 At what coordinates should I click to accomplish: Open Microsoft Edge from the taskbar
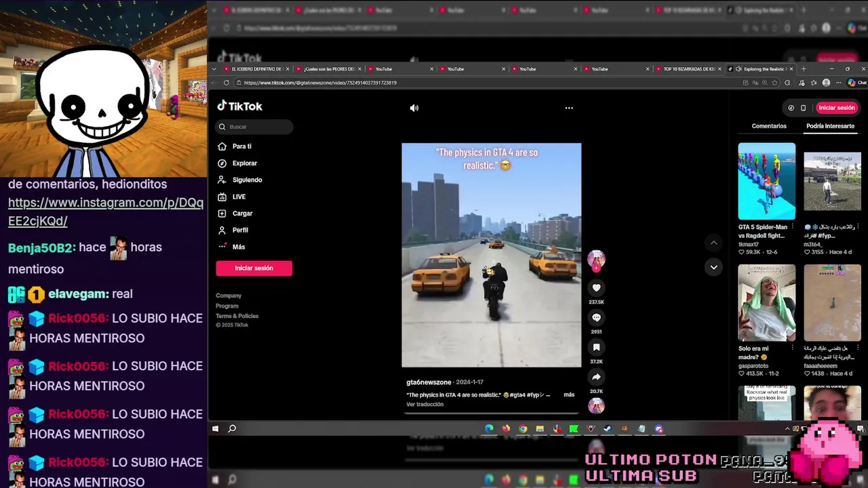(x=489, y=428)
